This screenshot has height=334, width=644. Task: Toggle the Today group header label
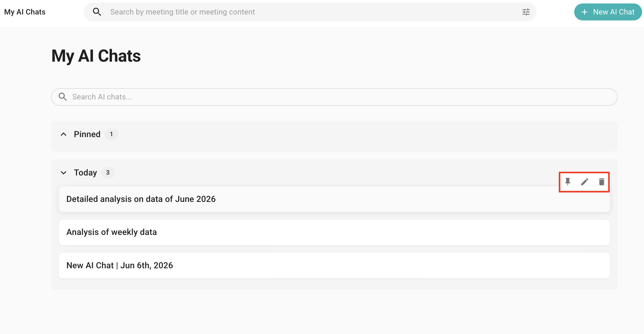(x=86, y=173)
